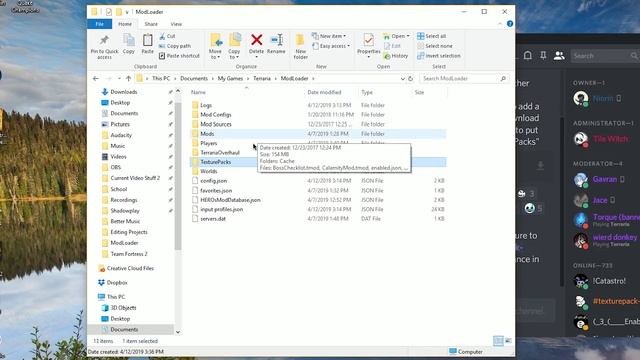Click the Search ModLoader field
Viewport: 640px width, 360px height.
tap(464, 78)
